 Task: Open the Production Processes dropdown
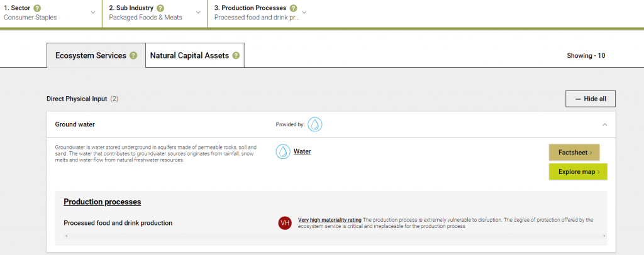click(x=304, y=13)
